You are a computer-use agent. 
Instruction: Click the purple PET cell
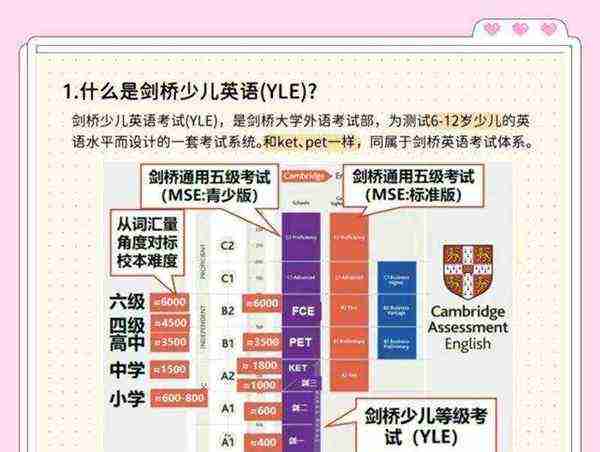301,343
